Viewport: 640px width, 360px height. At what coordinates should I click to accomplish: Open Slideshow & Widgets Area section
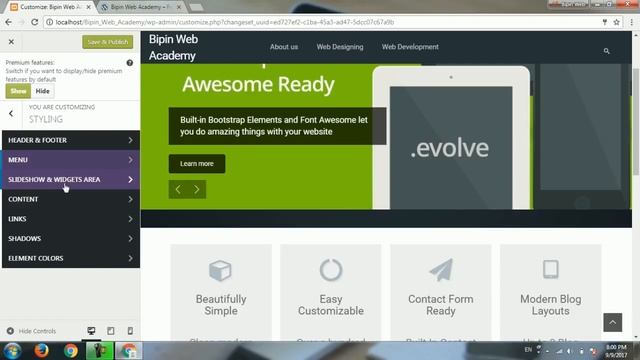tap(71, 179)
